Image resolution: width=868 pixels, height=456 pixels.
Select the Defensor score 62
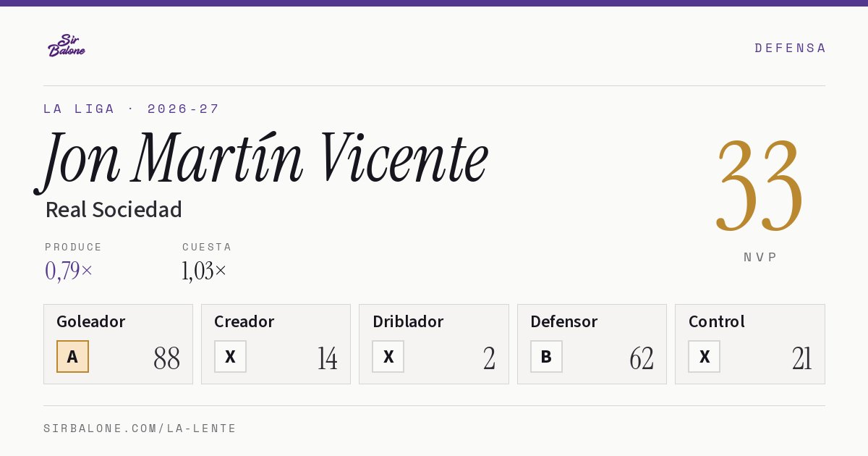coord(642,358)
